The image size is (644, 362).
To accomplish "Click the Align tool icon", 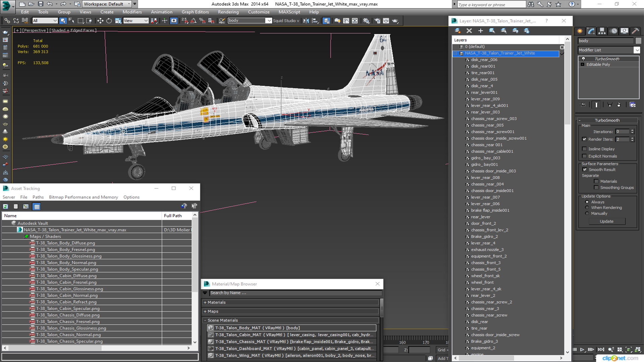I will tap(315, 21).
